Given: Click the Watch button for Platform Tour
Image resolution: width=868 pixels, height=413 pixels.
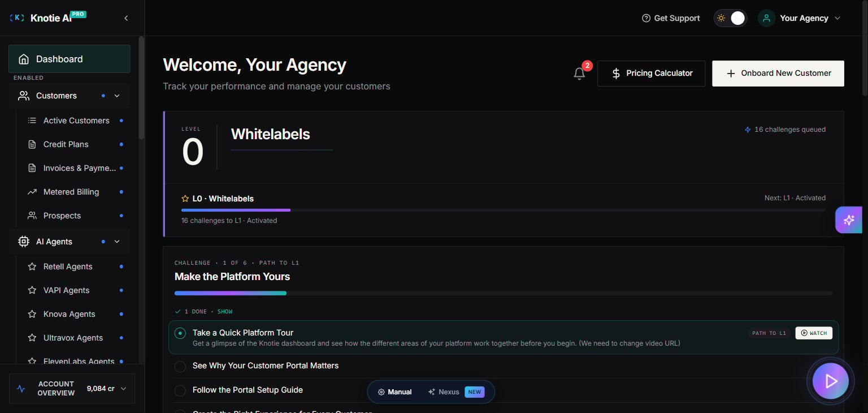Looking at the screenshot, I should tap(814, 333).
